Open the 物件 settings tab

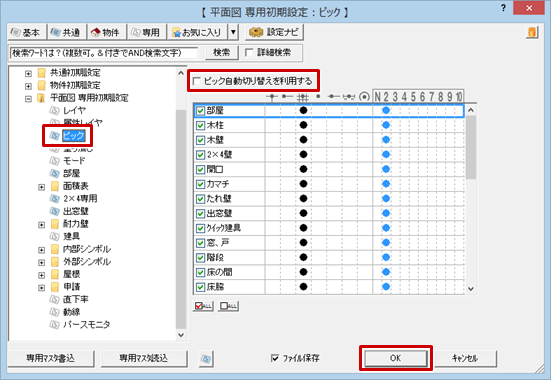click(107, 32)
